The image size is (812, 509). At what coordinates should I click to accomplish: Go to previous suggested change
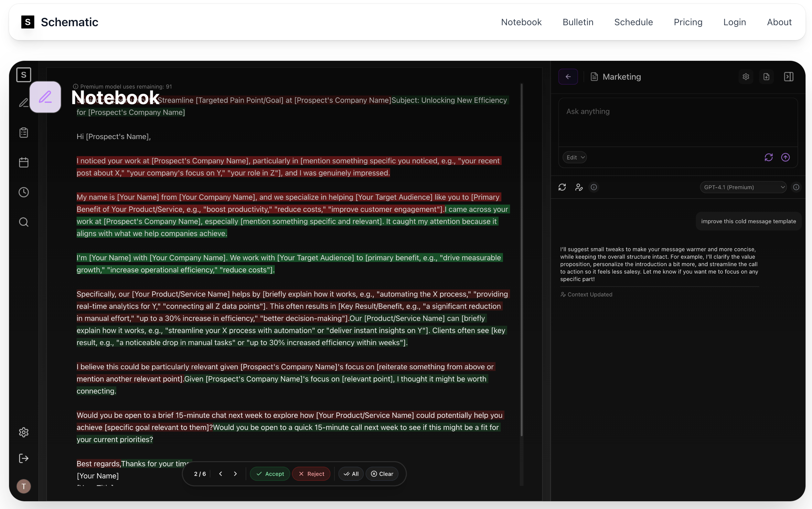pos(220,474)
